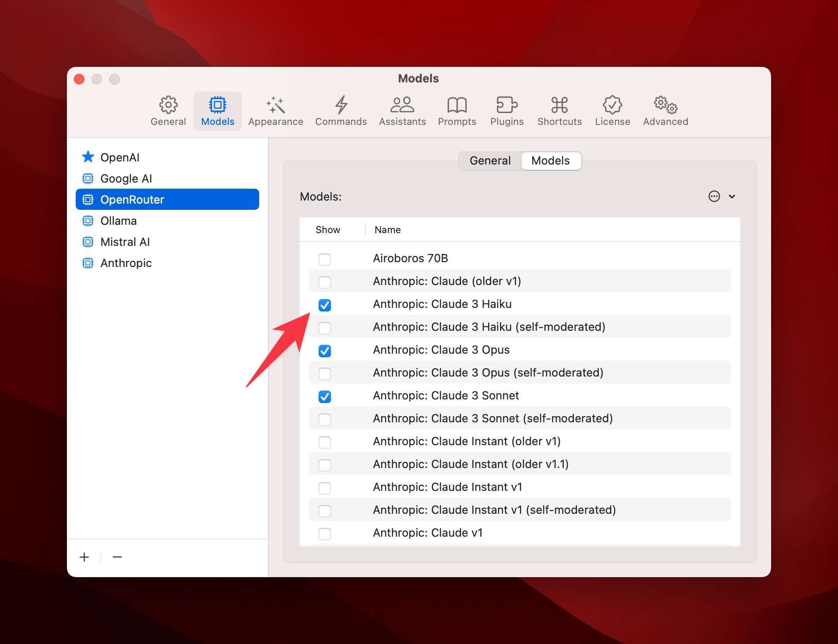The image size is (838, 644).
Task: Uncheck the Anthropic: Claude 3 Sonnet checkbox
Action: coord(325,396)
